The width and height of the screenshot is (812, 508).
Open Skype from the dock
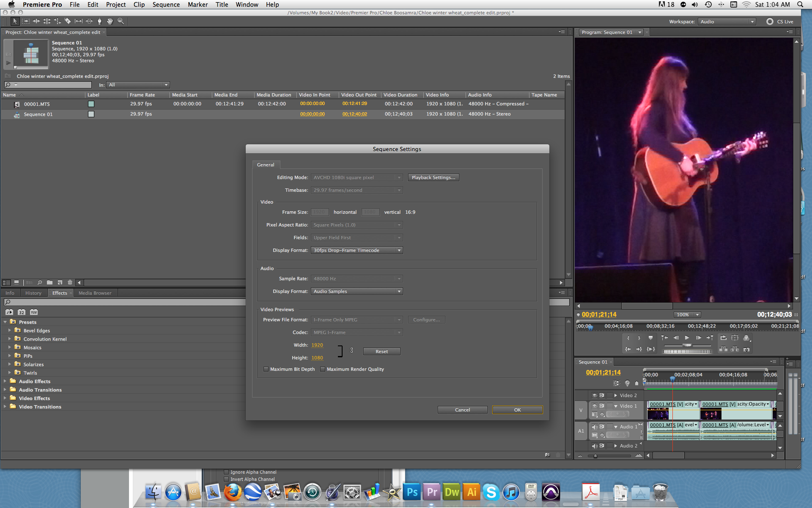(x=491, y=492)
